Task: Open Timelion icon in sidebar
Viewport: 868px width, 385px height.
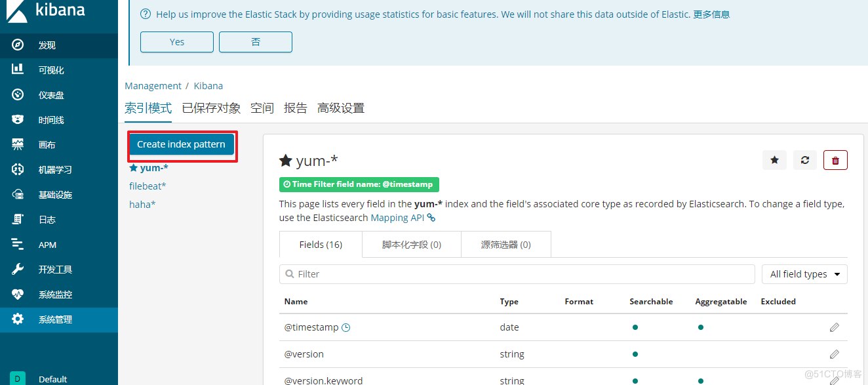Action: coord(18,119)
